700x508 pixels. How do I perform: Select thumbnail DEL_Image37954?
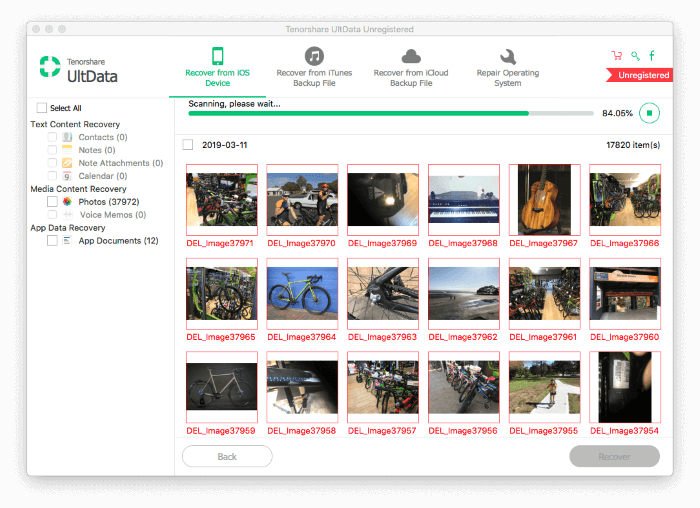click(625, 387)
